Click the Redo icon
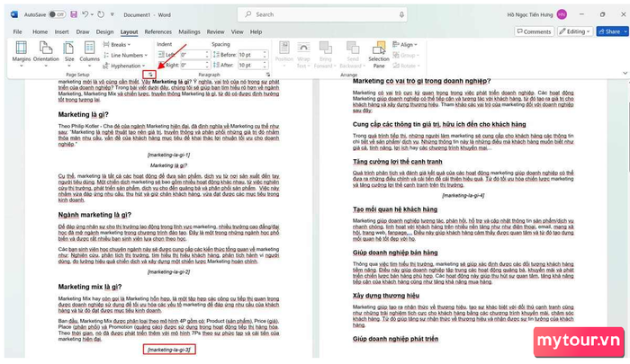630x364 pixels. [x=101, y=14]
